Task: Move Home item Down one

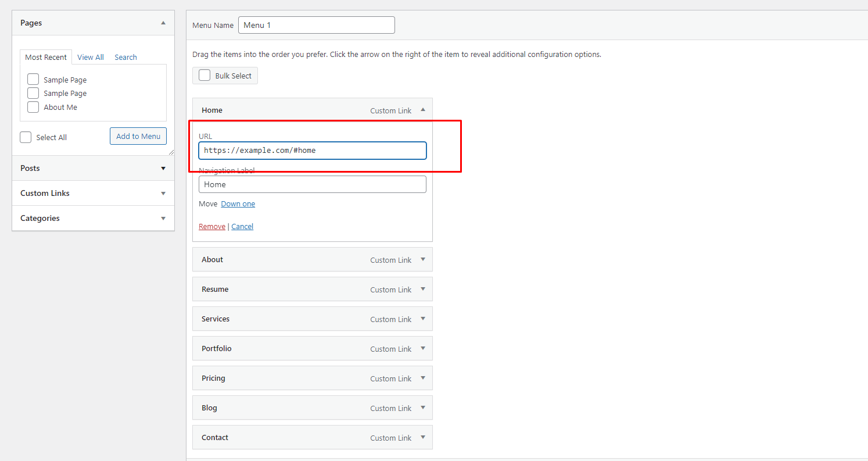Action: tap(238, 204)
